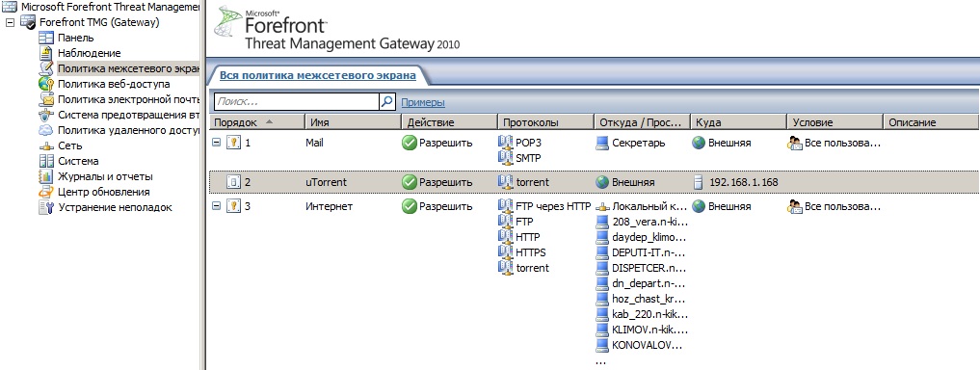
Task: Open Устранение неполадок tools icon
Action: pyautogui.click(x=46, y=207)
